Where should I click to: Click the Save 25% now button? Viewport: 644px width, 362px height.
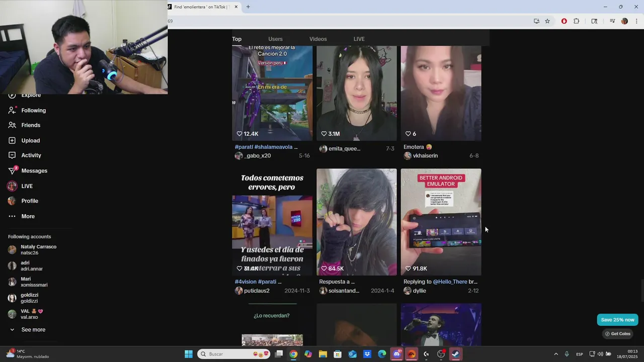click(x=617, y=320)
